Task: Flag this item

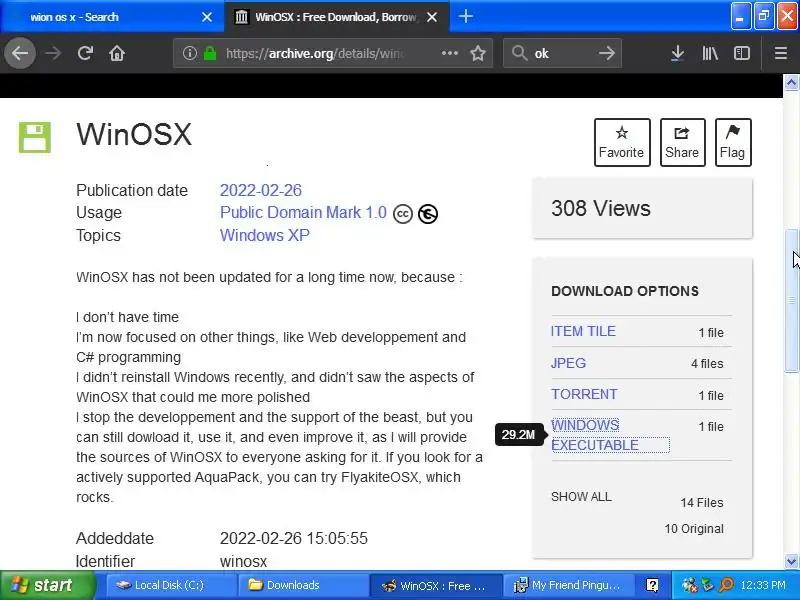Action: point(733,142)
